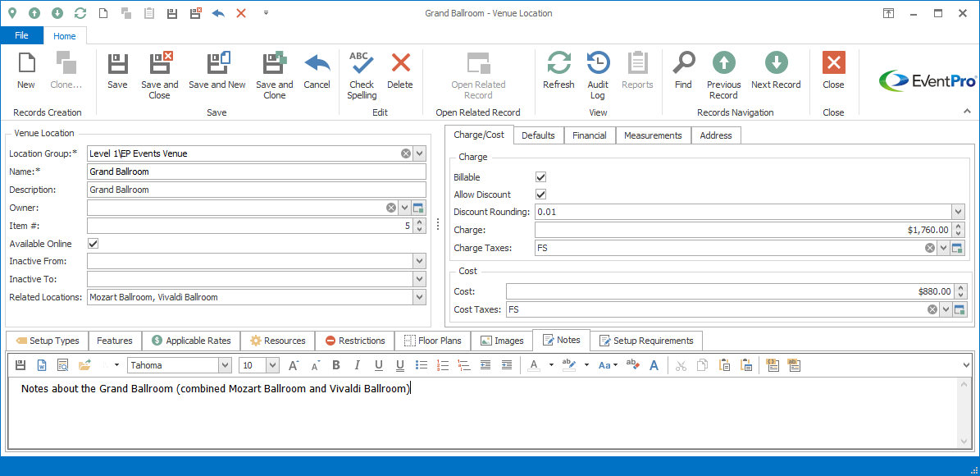Click the Charge amount field $1,760.00

coord(745,230)
